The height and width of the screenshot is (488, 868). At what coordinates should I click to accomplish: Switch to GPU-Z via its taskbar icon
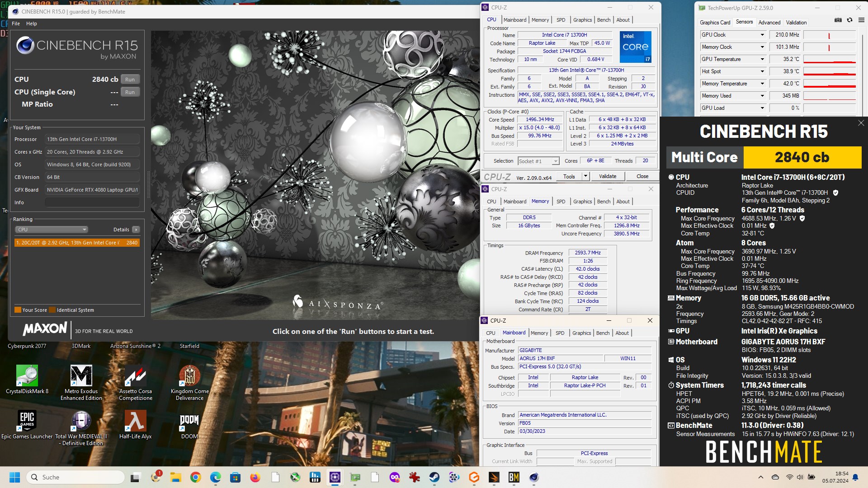coord(355,477)
